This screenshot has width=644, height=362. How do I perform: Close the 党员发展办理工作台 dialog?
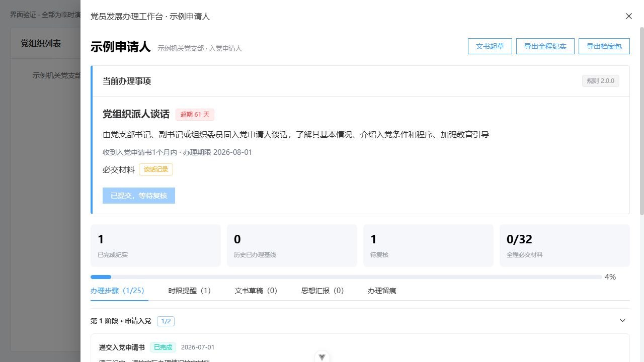(x=628, y=16)
